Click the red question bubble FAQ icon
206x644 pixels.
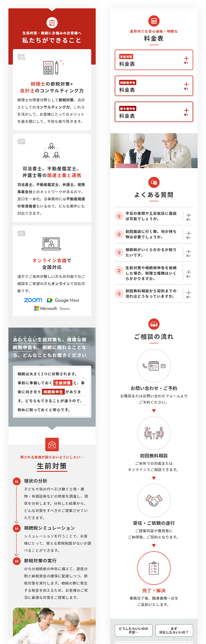pyautogui.click(x=154, y=182)
